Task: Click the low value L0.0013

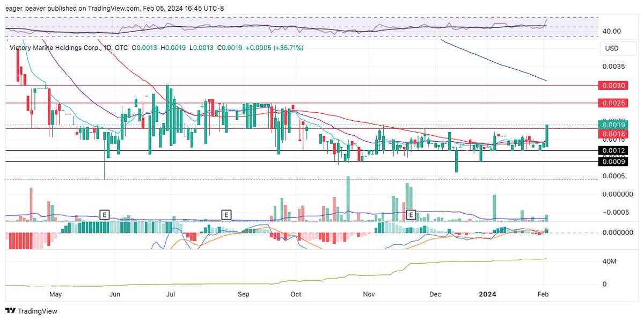Action: (201, 48)
